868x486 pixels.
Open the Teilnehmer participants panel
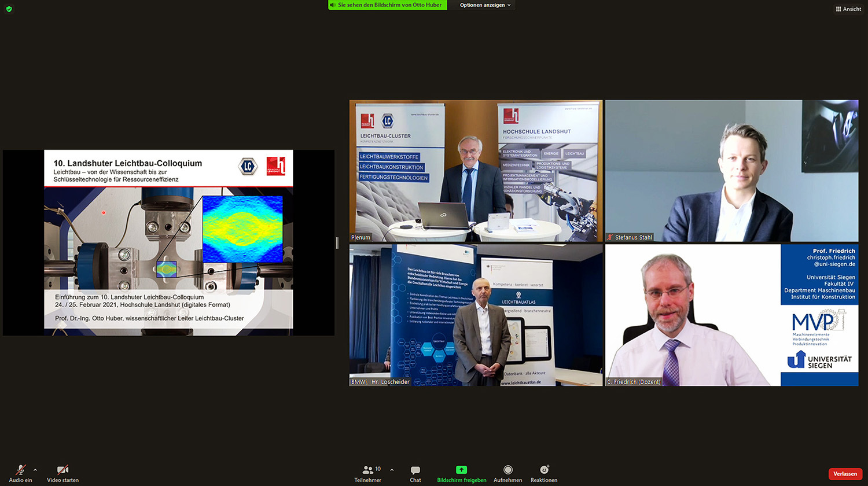pos(368,470)
